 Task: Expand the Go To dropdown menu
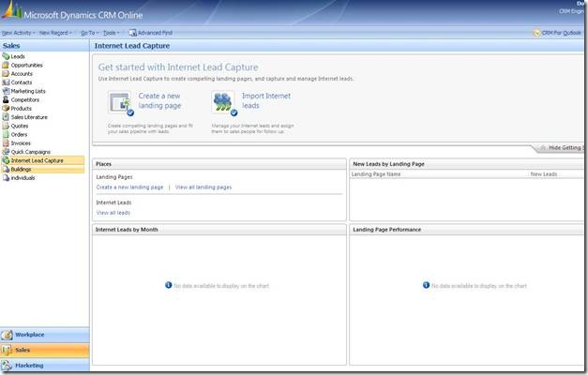tap(88, 32)
